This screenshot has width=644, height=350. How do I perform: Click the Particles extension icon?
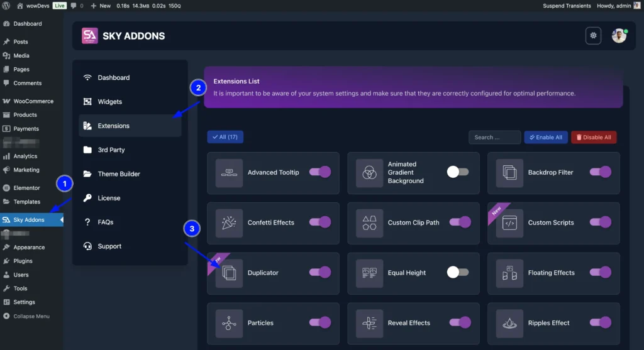click(x=229, y=323)
